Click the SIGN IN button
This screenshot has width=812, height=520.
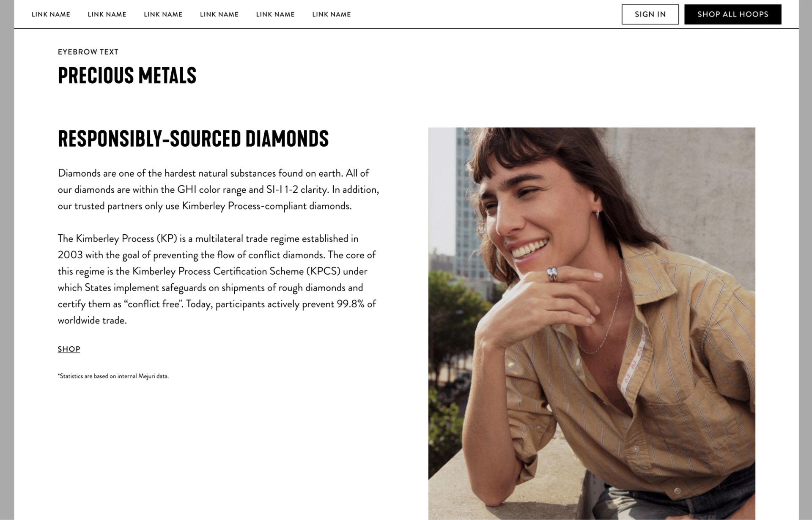tap(650, 14)
